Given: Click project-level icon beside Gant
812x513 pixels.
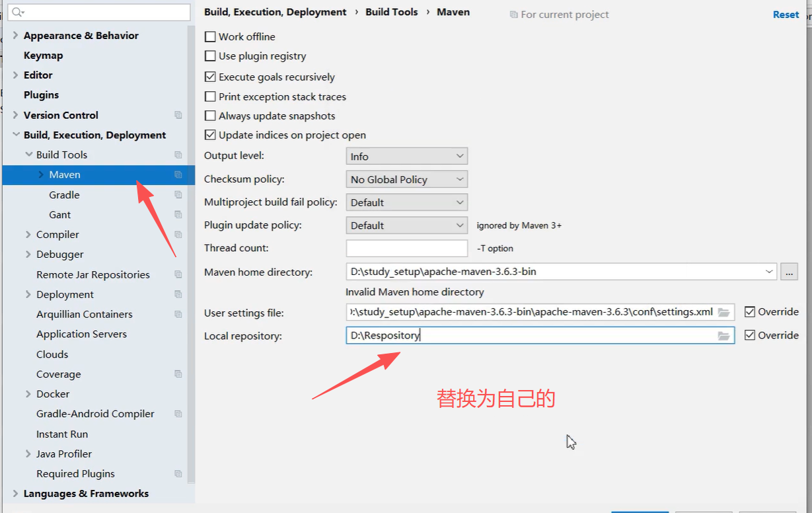Looking at the screenshot, I should click(178, 215).
